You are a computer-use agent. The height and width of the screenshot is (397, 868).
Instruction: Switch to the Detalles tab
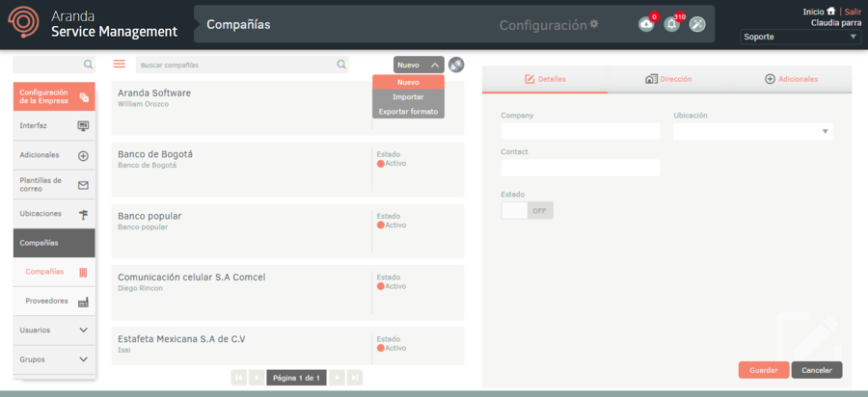click(545, 79)
